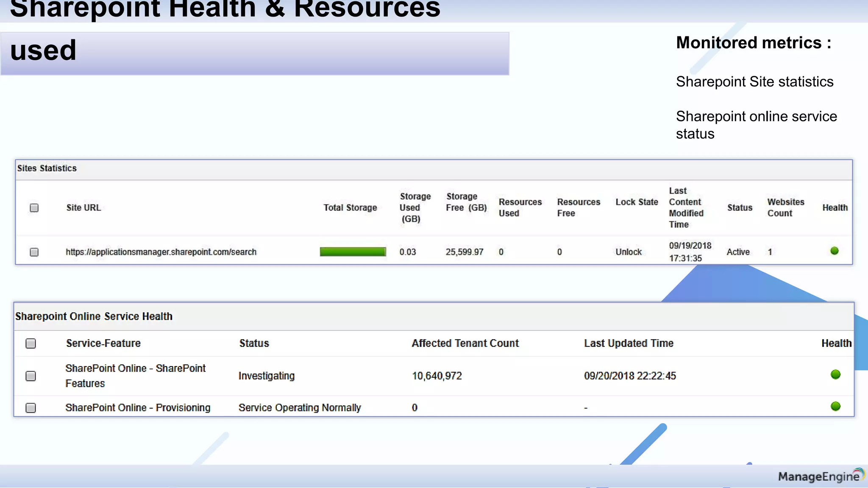
Task: Click the Service-Feature column header
Action: pyautogui.click(x=103, y=343)
